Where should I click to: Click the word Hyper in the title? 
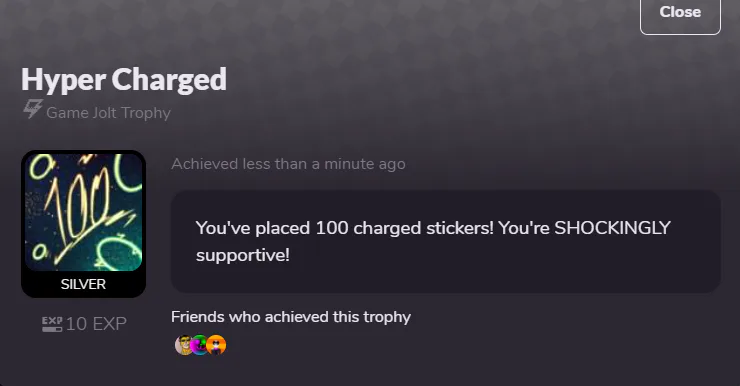coord(63,80)
